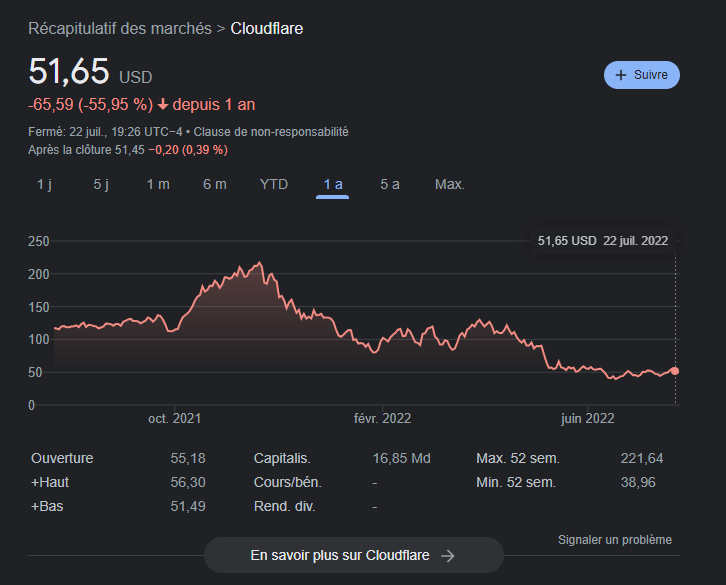Go to Récapitulatif des marchés breadcrumb

120,29
